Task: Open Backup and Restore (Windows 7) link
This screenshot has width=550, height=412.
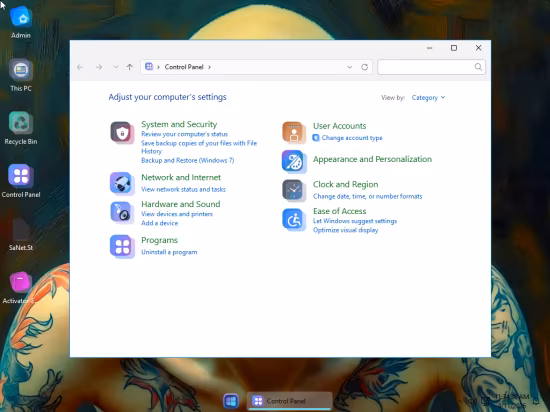Action: click(188, 160)
